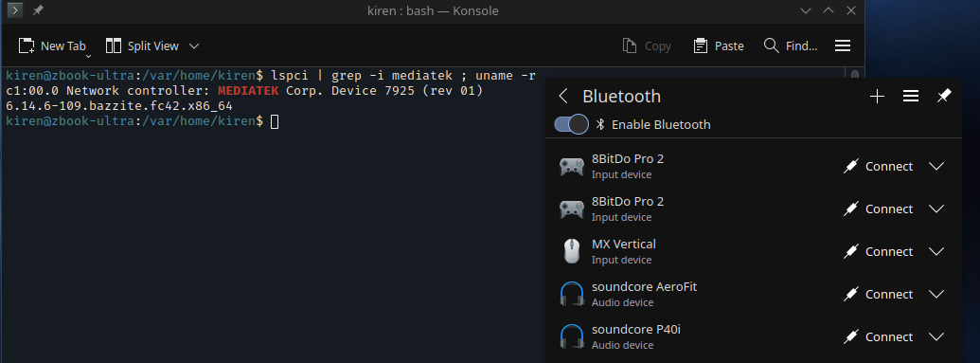Image resolution: width=980 pixels, height=363 pixels.
Task: Click the terminal cursor at the prompt
Action: (275, 121)
